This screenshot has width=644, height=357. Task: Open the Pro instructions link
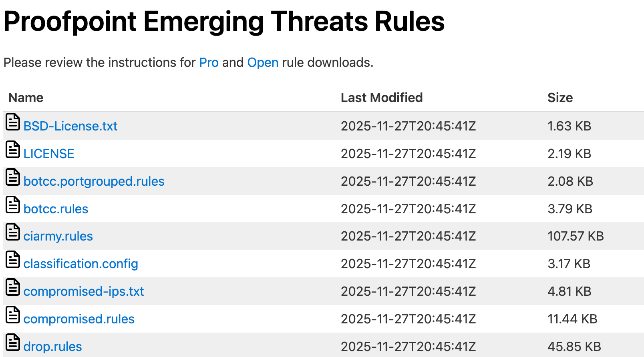209,63
